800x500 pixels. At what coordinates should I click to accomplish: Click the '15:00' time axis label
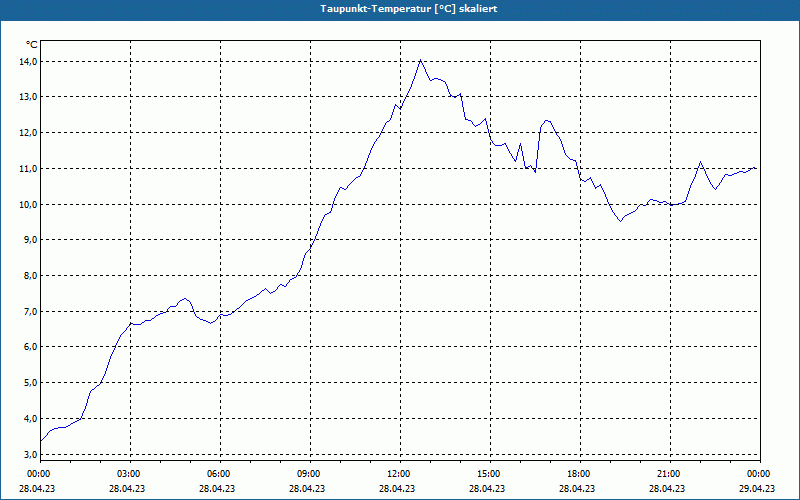[490, 474]
